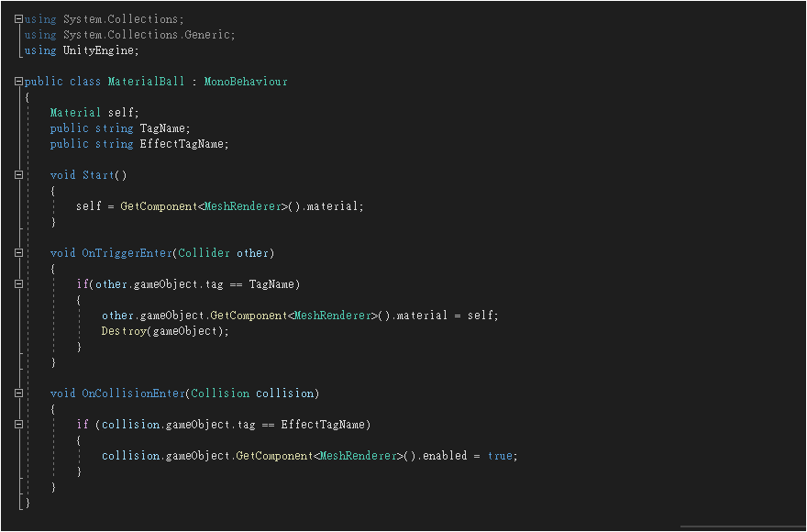Collapse the if TagName block
Screen dimensions: 807x532
(x=19, y=283)
